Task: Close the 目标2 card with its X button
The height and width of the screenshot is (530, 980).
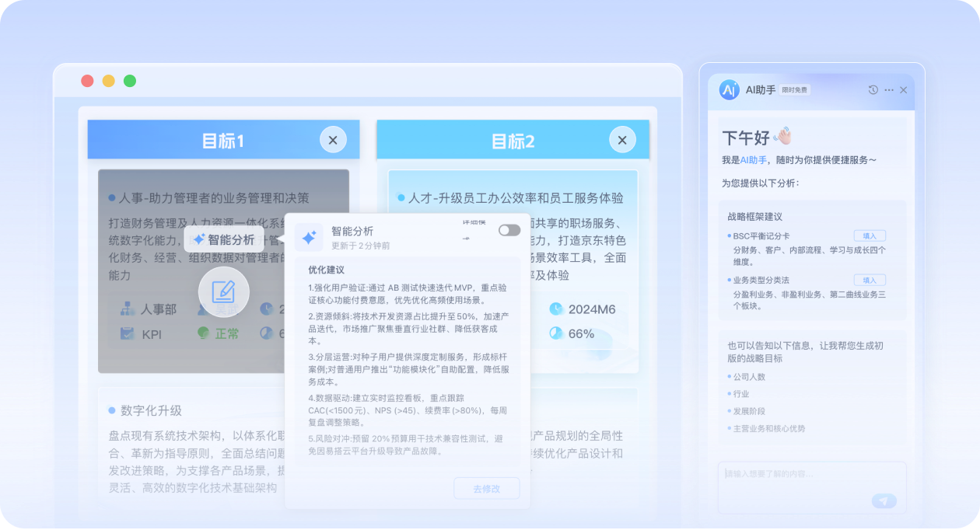Action: coord(621,141)
